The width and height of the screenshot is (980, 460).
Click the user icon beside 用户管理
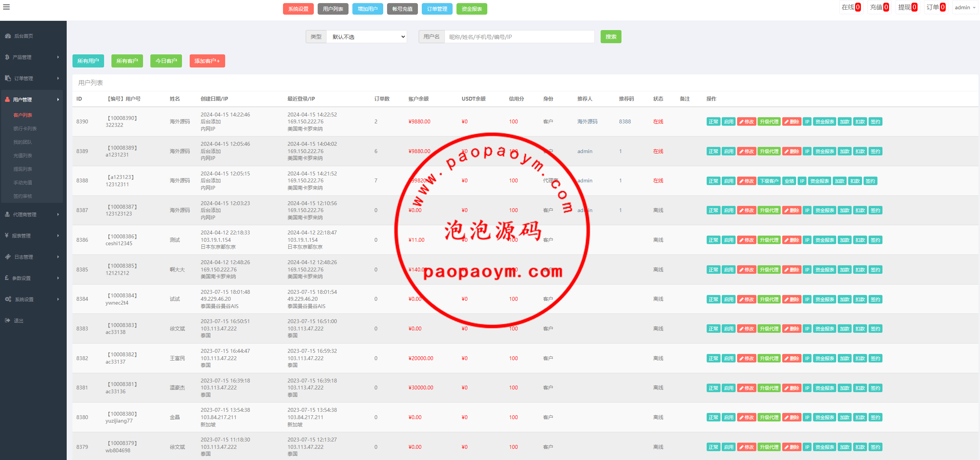point(7,99)
